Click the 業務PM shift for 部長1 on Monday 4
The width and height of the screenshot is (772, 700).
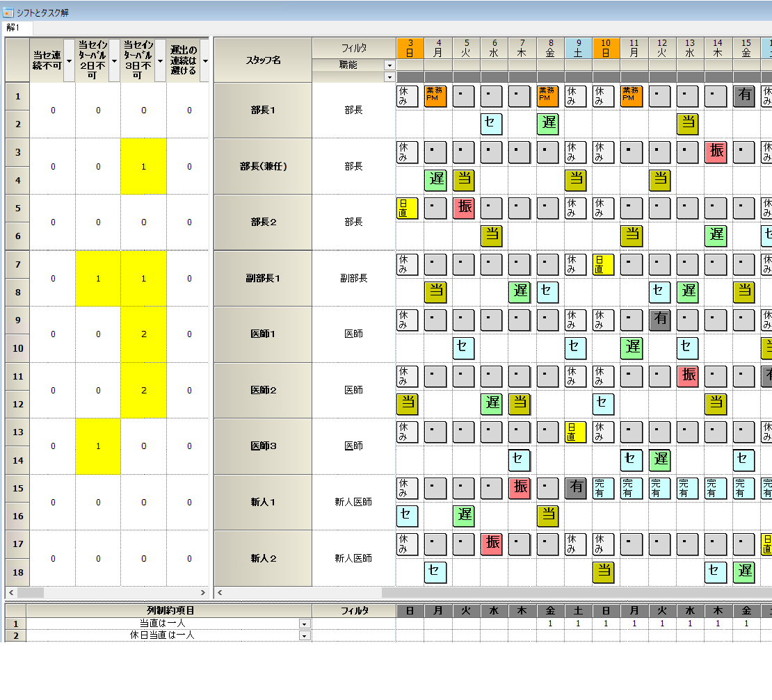435,96
